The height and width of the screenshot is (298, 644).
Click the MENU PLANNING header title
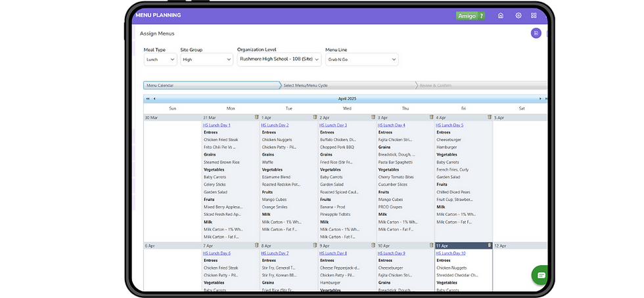click(x=158, y=15)
